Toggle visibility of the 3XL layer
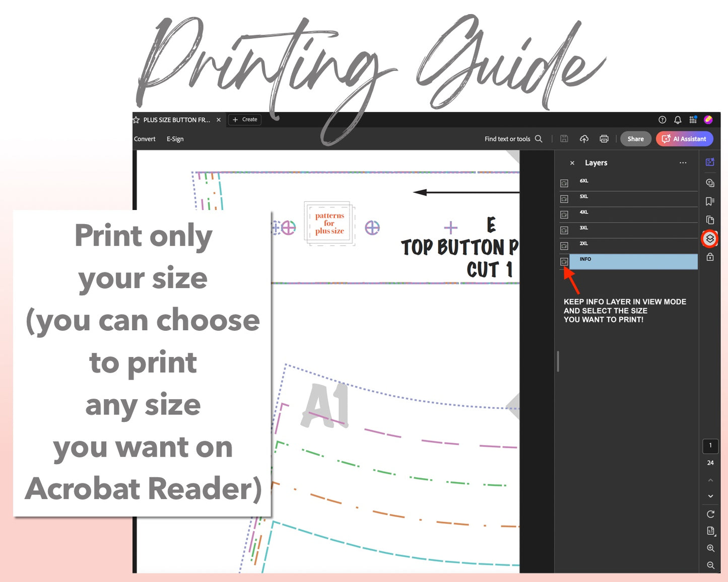The image size is (728, 582). pyautogui.click(x=564, y=231)
